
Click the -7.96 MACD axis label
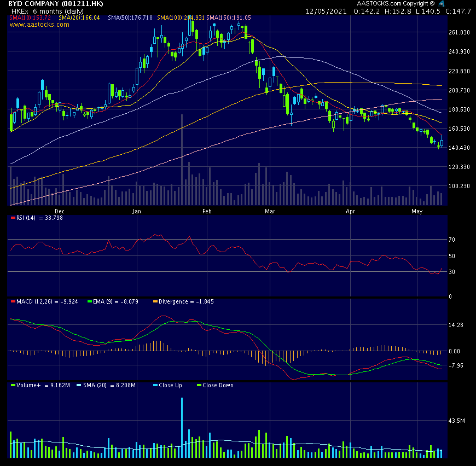coord(456,365)
